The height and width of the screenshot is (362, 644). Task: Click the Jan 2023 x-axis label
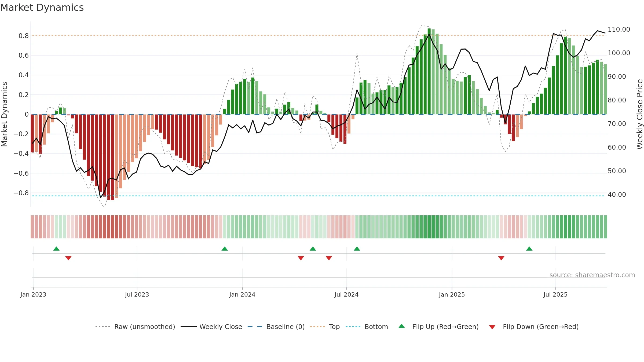point(33,295)
